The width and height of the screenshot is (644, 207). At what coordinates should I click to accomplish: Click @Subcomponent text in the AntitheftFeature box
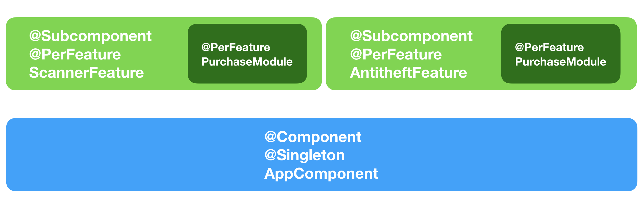point(411,36)
